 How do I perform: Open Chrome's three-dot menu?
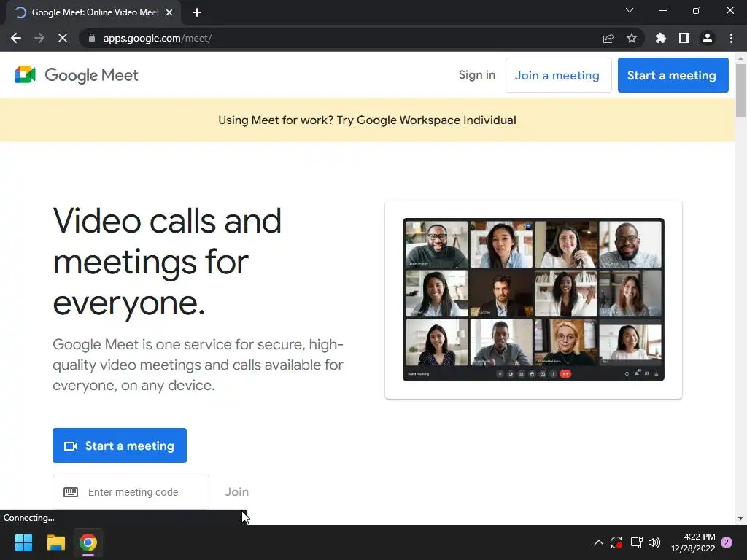731,38
